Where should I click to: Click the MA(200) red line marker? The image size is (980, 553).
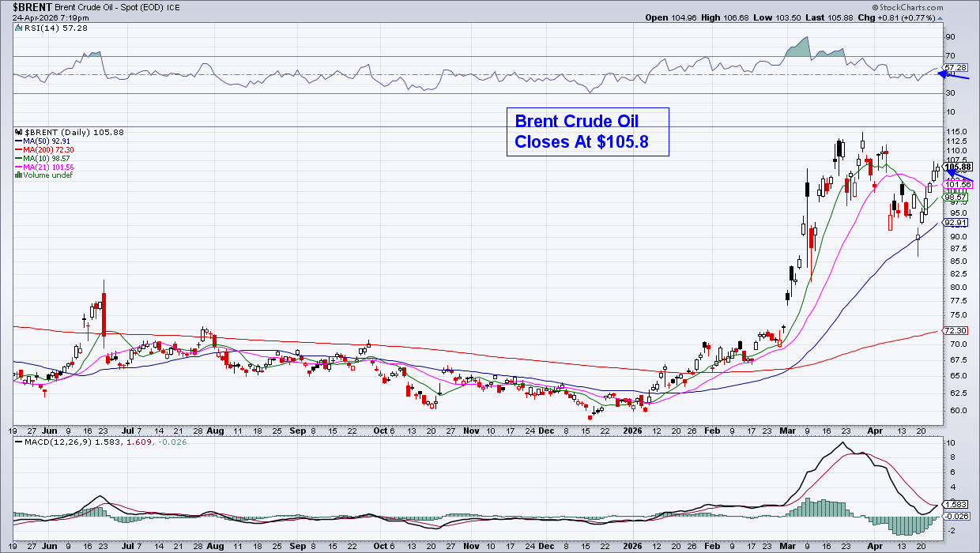18,149
